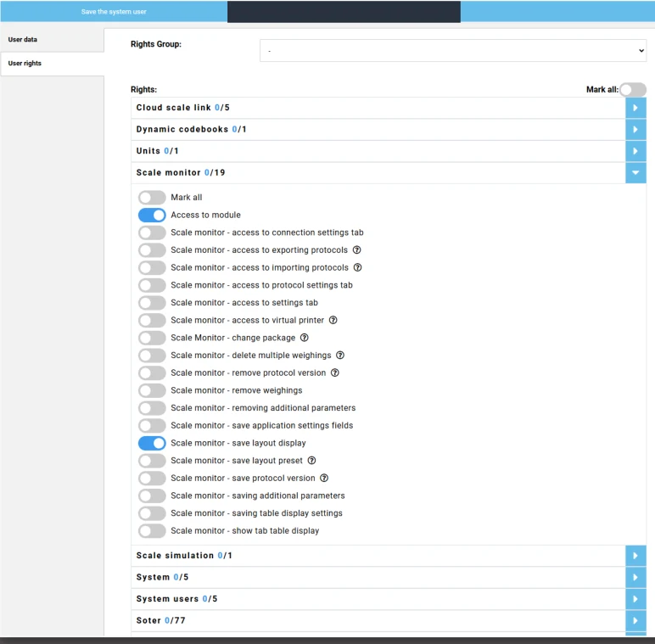The image size is (655, 644).
Task: Enable remove protocol version switch
Action: coord(152,372)
